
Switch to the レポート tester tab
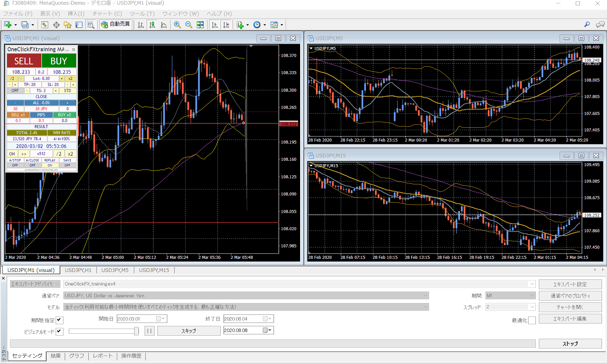(x=103, y=356)
